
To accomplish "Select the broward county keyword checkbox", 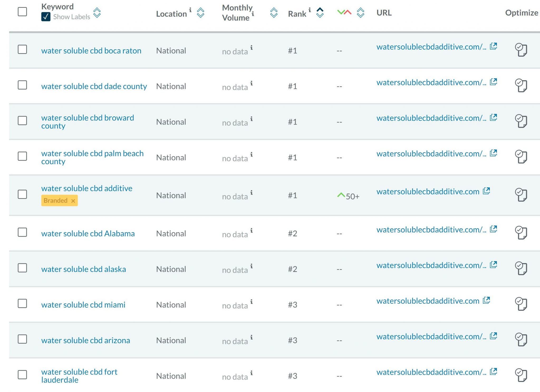I will pos(22,121).
